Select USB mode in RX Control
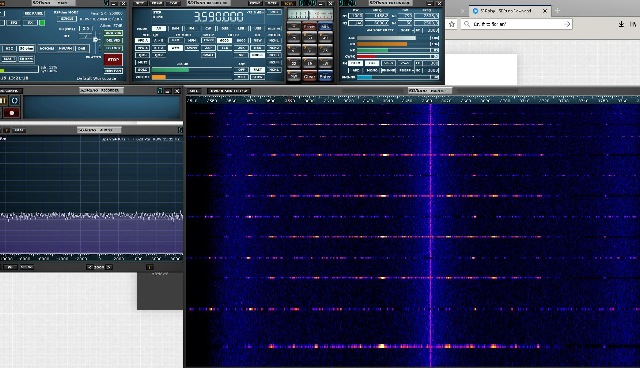Image resolution: width=640 pixels, height=368 pixels. [x=257, y=29]
